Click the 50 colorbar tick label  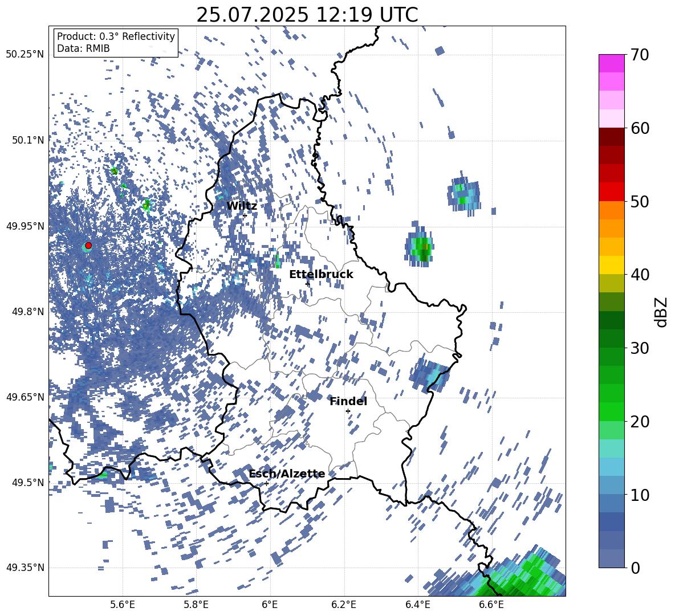coord(640,201)
